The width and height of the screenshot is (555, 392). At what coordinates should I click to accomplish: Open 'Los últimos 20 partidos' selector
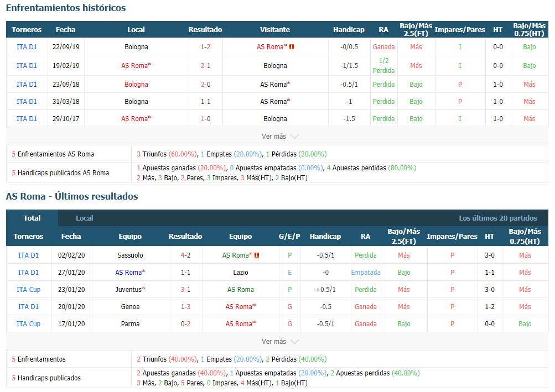pos(497,218)
